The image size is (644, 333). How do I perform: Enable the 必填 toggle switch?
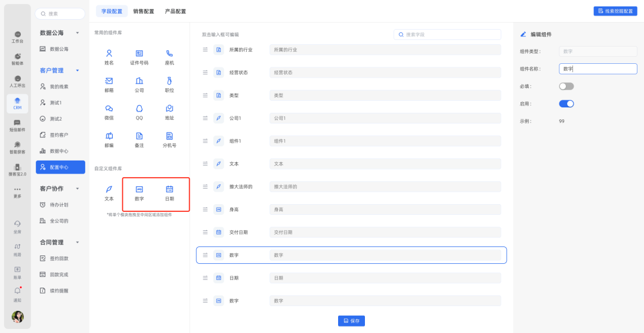tap(566, 87)
